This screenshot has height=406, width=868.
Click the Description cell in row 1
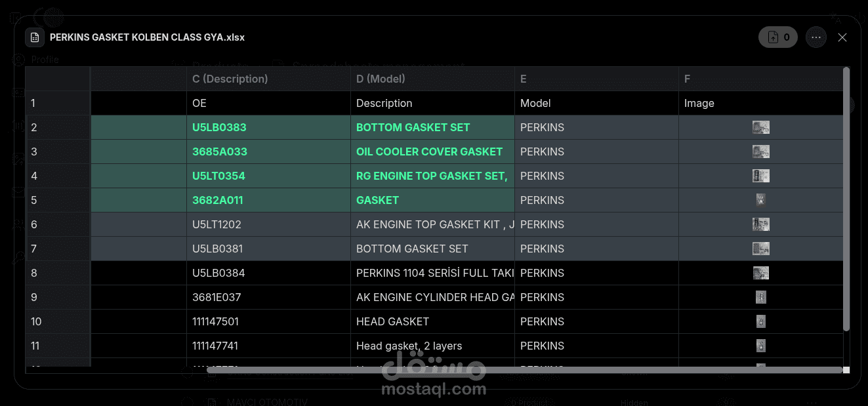coord(432,103)
